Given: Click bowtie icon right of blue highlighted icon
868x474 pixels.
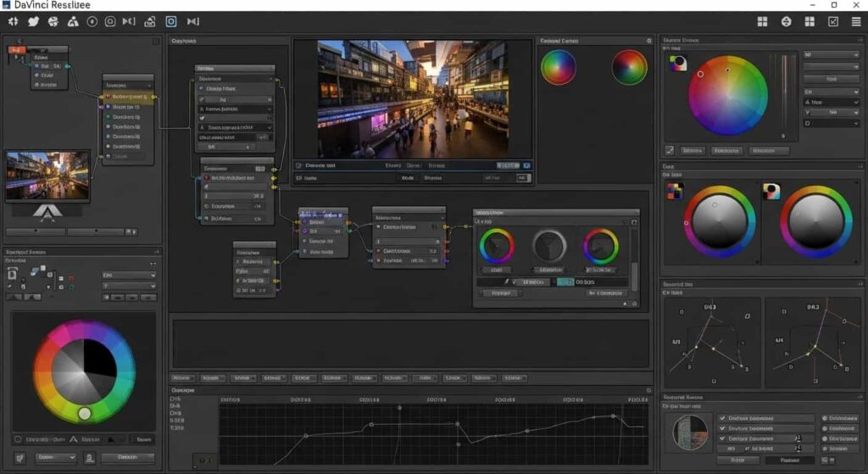Looking at the screenshot, I should pos(192,21).
